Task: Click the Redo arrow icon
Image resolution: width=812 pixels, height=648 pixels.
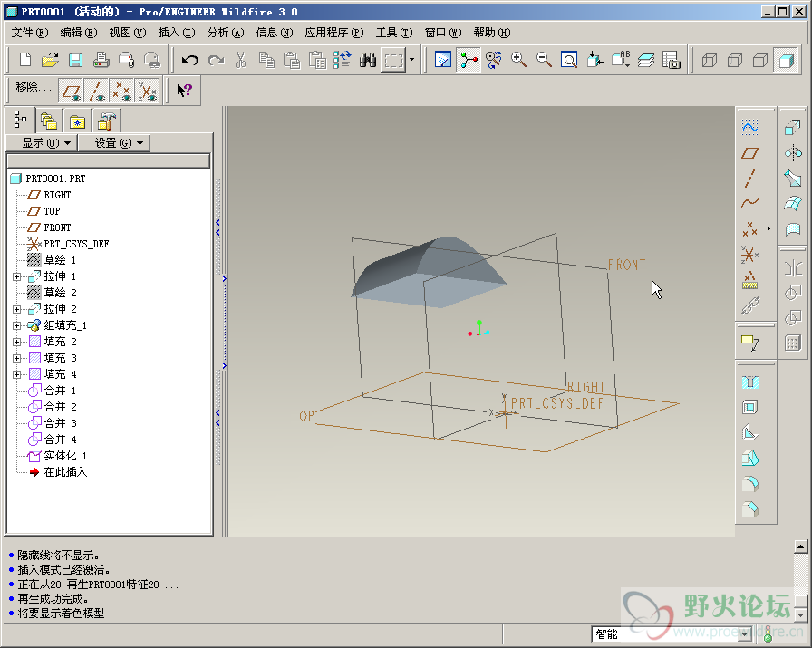Action: click(216, 60)
